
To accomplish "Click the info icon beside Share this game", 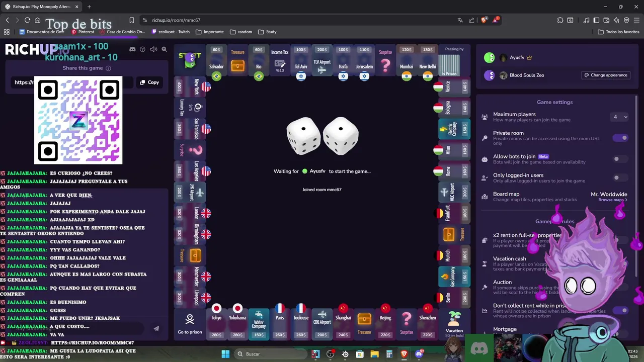I will 108,68.
